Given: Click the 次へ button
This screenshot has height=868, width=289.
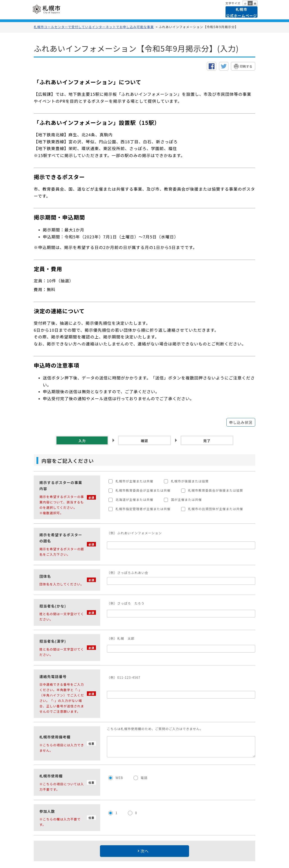Looking at the screenshot, I should click(x=144, y=851).
